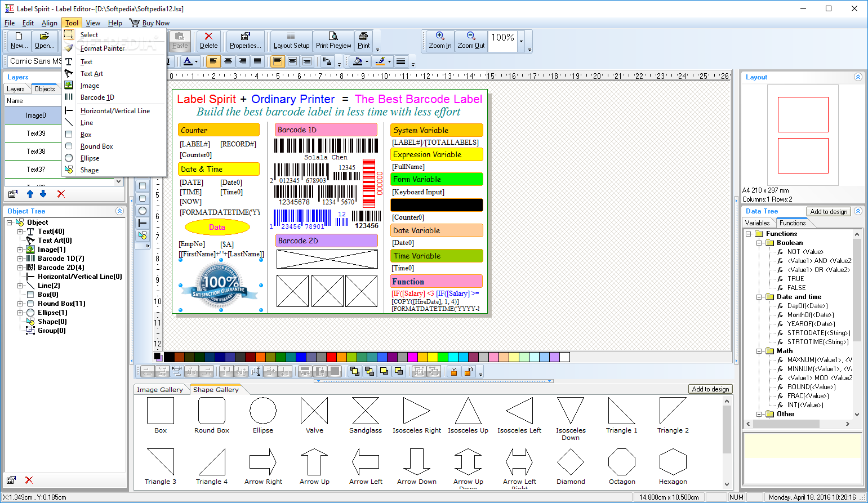Switch to the Image Gallery tab

pyautogui.click(x=160, y=390)
